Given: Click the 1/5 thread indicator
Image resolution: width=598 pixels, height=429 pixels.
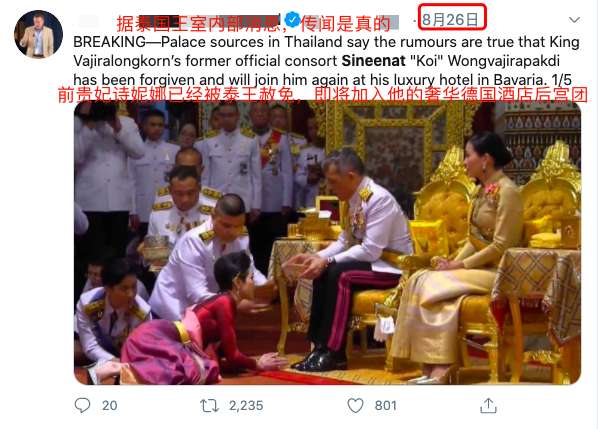Looking at the screenshot, I should (561, 80).
